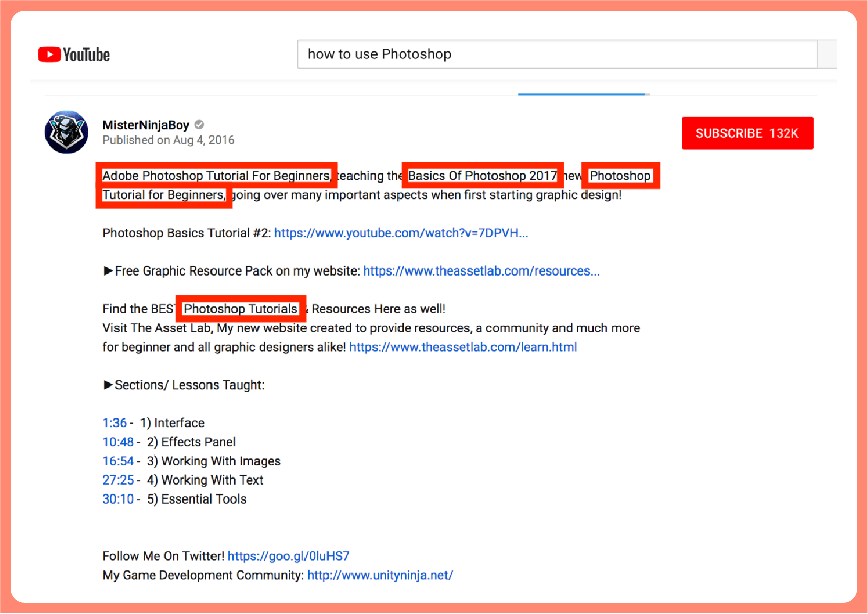Jump to timestamp 10:48 Effects Panel
This screenshot has height=614, width=868.
pyautogui.click(x=118, y=442)
